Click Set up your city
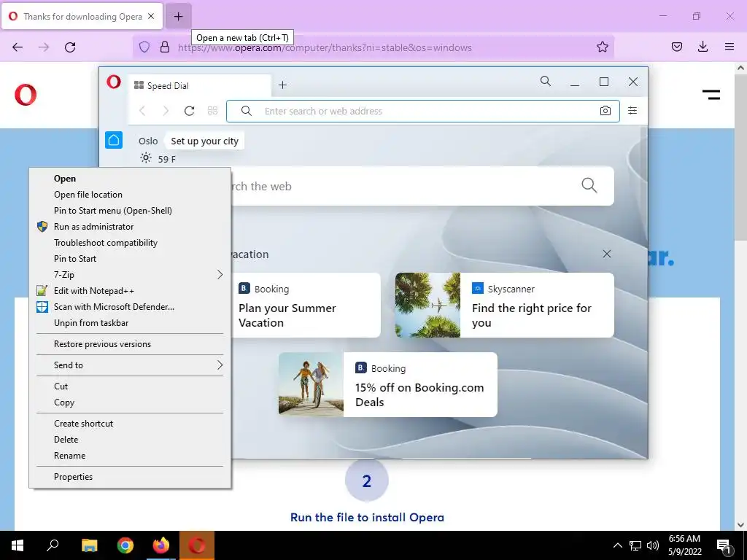The height and width of the screenshot is (560, 747). [x=204, y=141]
